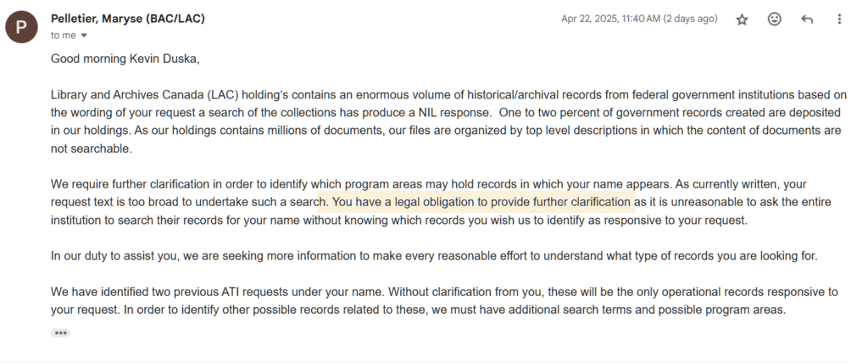Add an emoji reaction to the email
The width and height of the screenshot is (868, 364).
click(774, 20)
